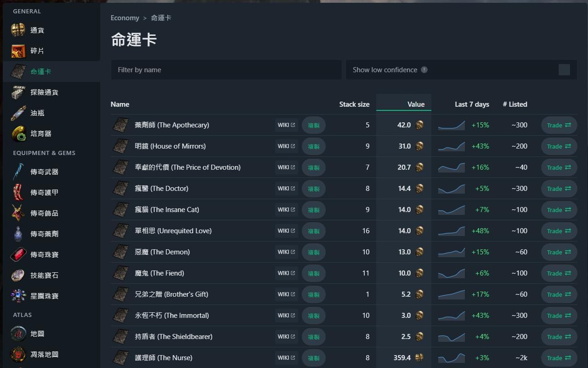Open the 星團珠寶 cluster jewels icon

click(x=18, y=296)
